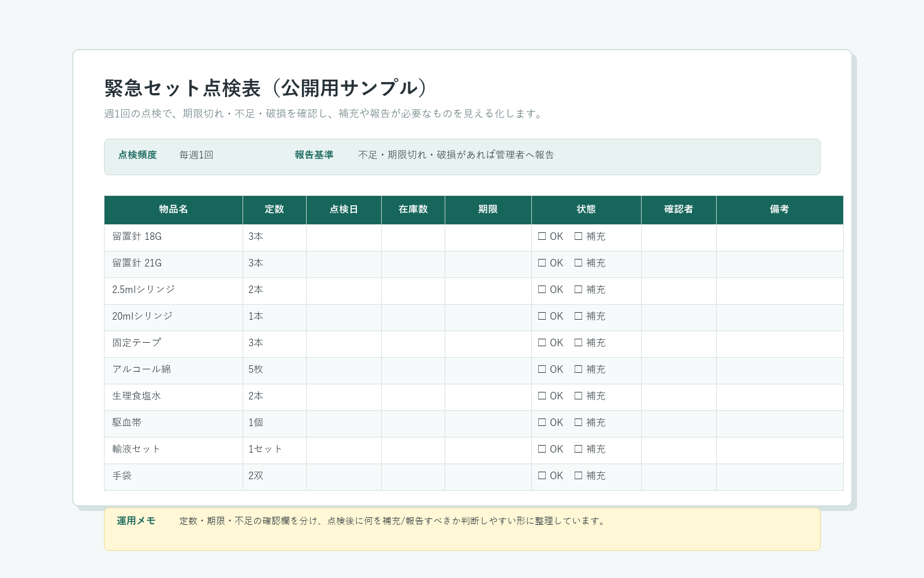Select the 留置針 21G item name

coord(137,263)
